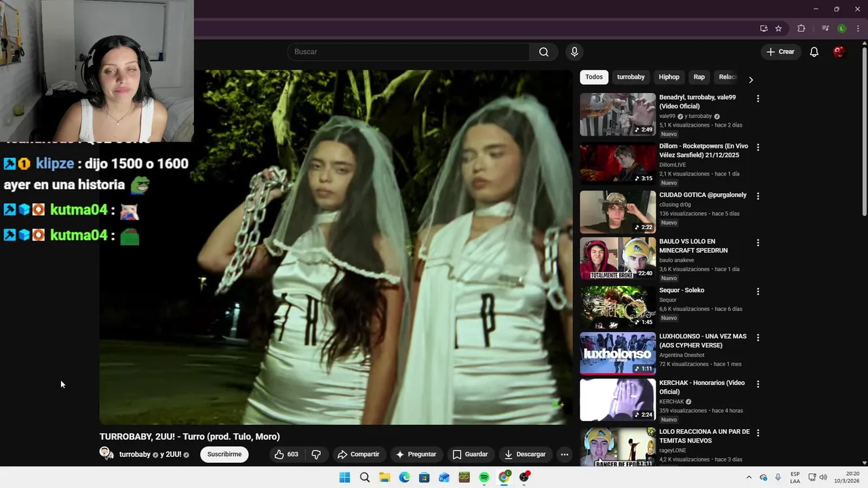Open Windows Start menu

344,477
